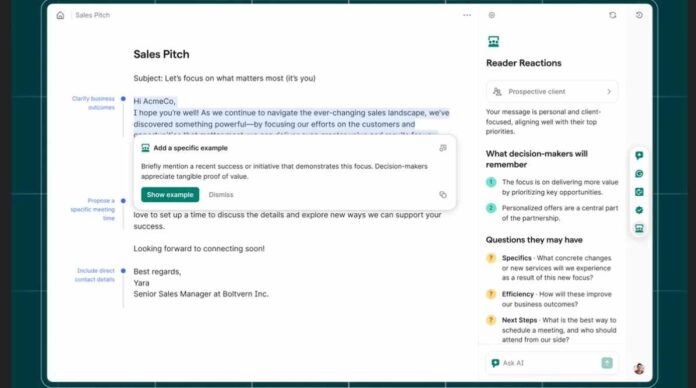This screenshot has height=388, width=696.
Task: Click the refresh icon in the top bar
Action: click(613, 15)
